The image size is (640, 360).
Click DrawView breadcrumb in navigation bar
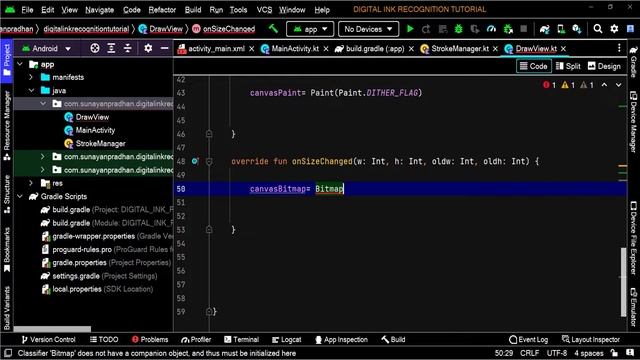(x=161, y=29)
